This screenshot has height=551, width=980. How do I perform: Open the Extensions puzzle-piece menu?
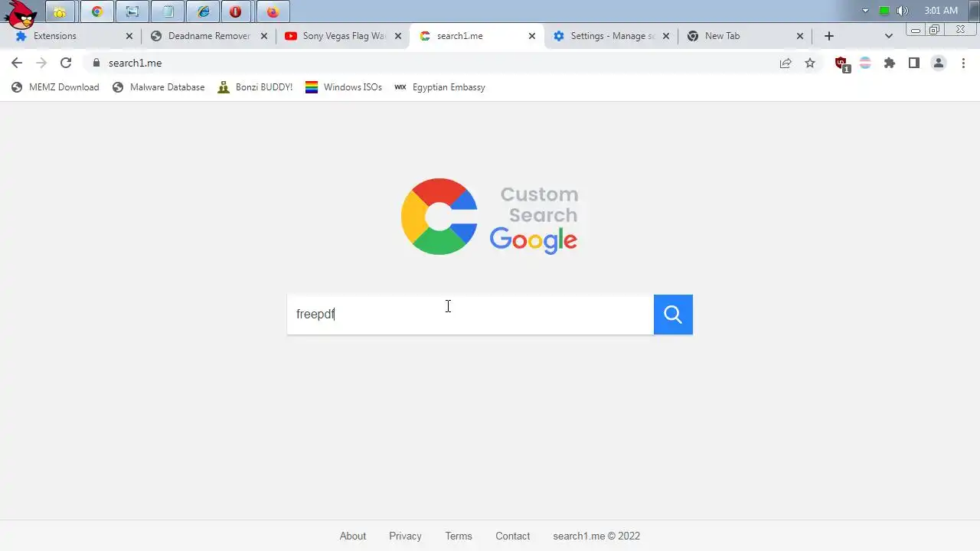point(890,64)
